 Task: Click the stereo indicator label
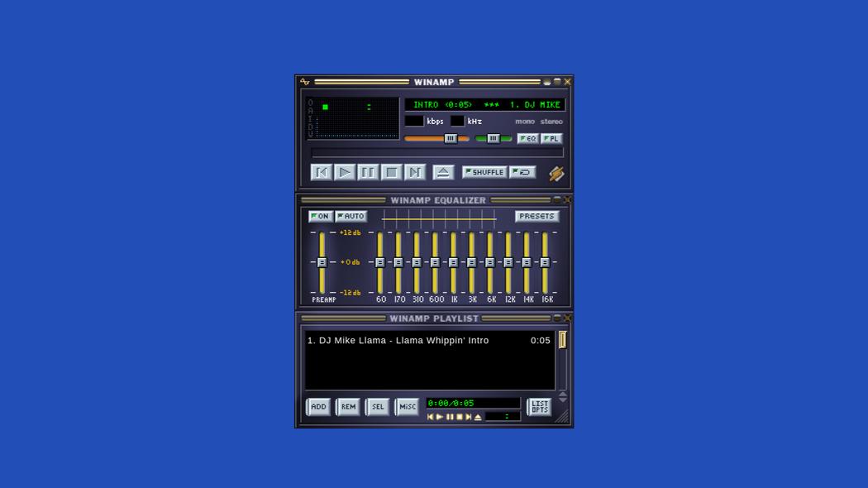[551, 122]
